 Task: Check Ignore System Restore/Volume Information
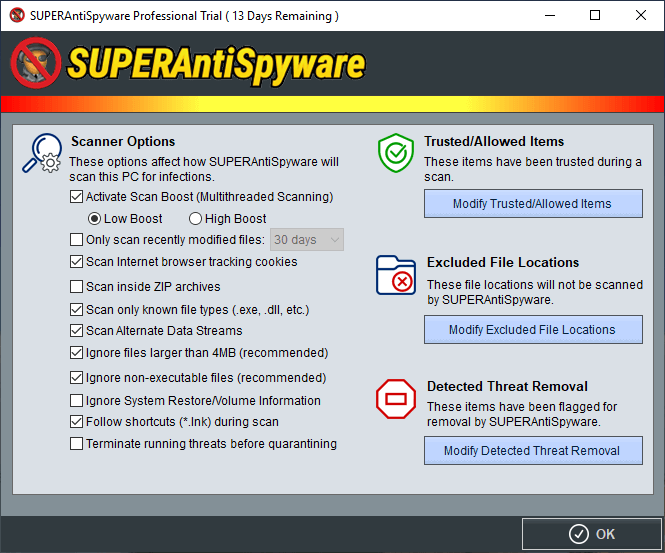pyautogui.click(x=76, y=400)
